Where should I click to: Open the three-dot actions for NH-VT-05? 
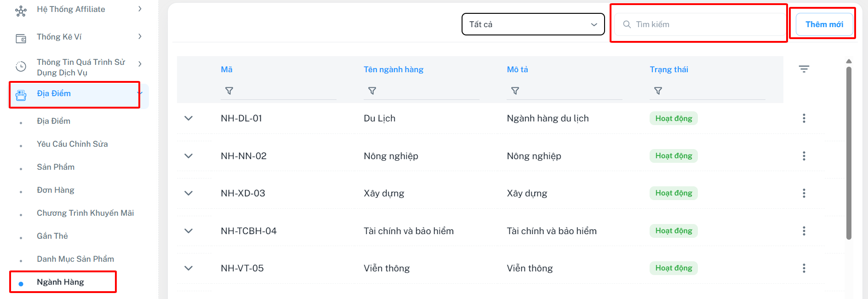coord(804,268)
